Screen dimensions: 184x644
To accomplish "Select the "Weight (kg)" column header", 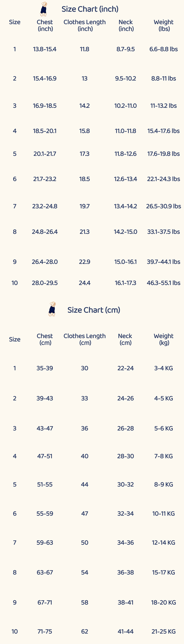I will coord(164,339).
